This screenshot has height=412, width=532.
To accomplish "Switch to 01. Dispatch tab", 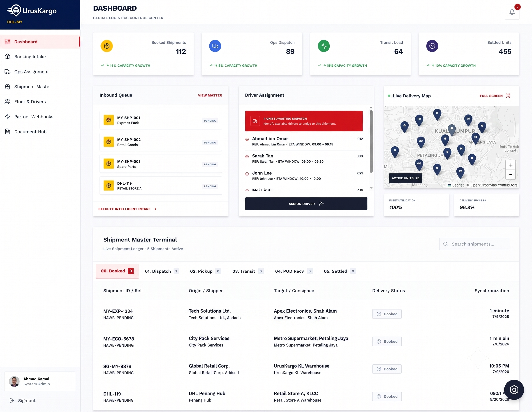I will (162, 271).
